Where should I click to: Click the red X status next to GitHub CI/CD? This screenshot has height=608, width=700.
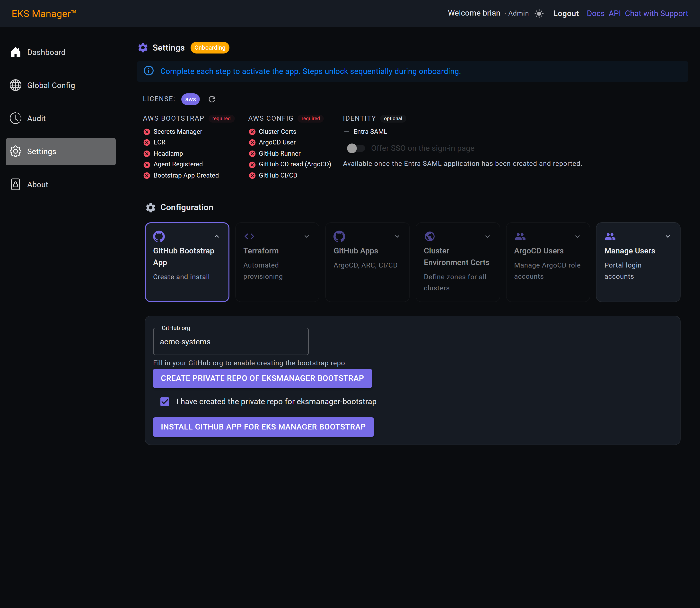(252, 175)
